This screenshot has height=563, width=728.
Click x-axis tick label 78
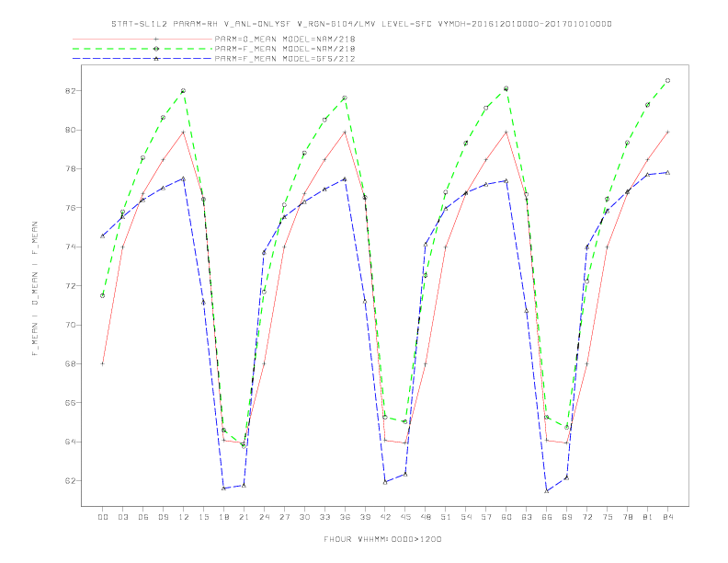(x=627, y=517)
